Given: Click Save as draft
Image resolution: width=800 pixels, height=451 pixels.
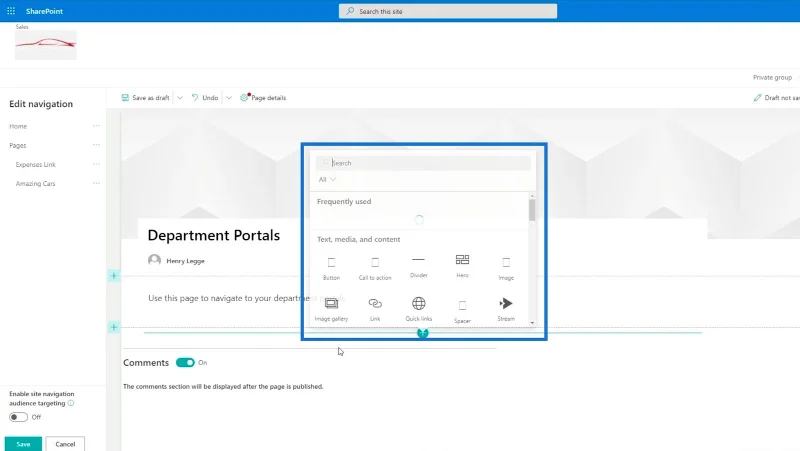Looking at the screenshot, I should click(145, 97).
